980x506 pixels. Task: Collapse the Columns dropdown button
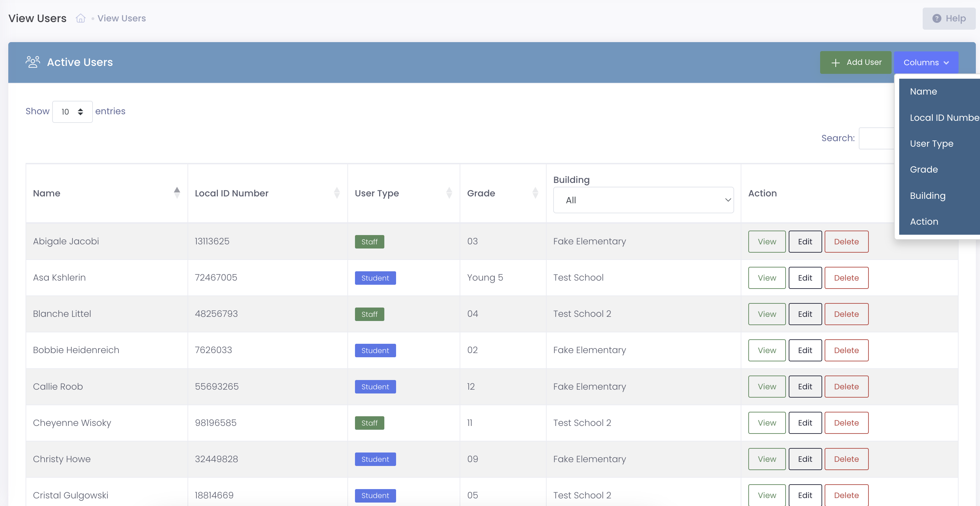point(925,62)
